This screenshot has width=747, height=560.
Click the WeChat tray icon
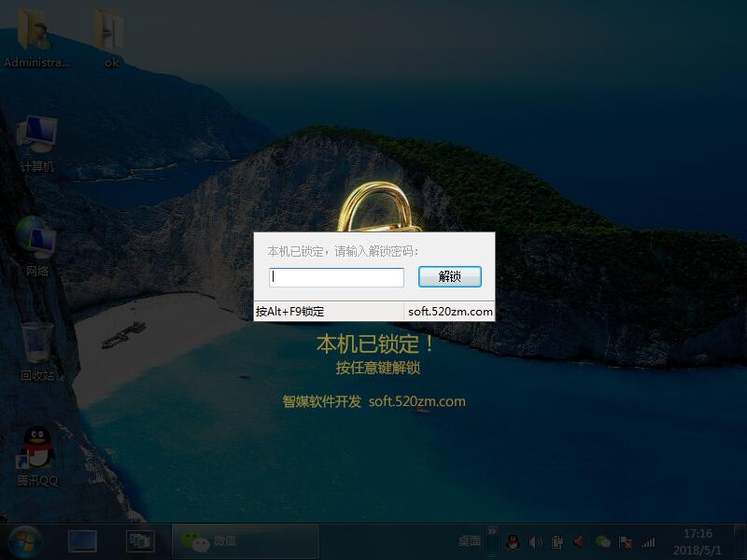[603, 541]
